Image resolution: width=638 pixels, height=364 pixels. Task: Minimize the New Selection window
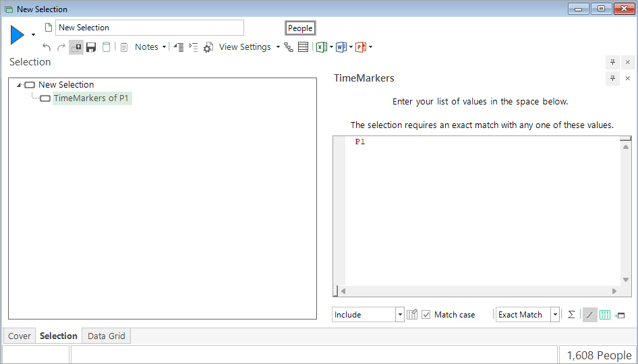(578, 9)
